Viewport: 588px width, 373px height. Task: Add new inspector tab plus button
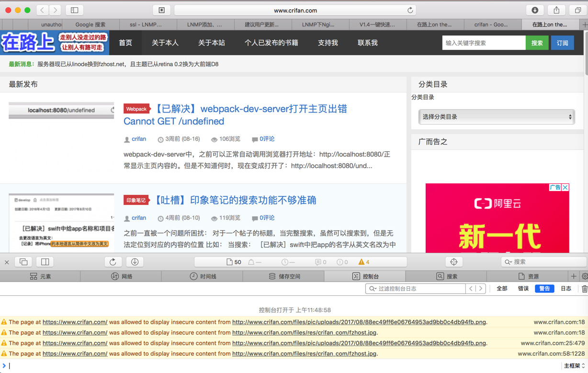574,276
